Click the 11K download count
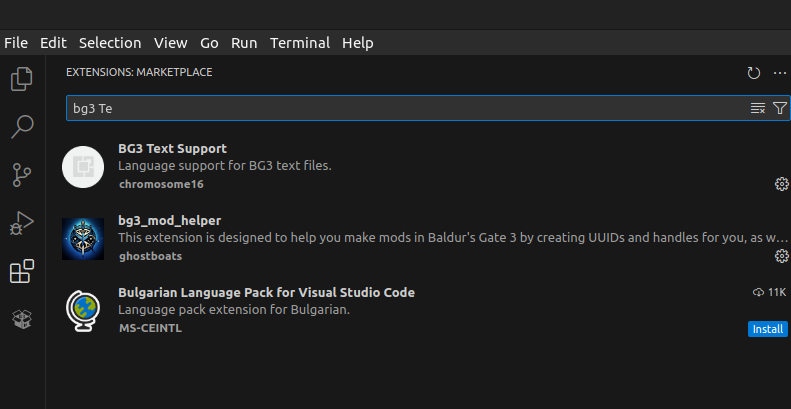The height and width of the screenshot is (409, 791). tap(769, 293)
